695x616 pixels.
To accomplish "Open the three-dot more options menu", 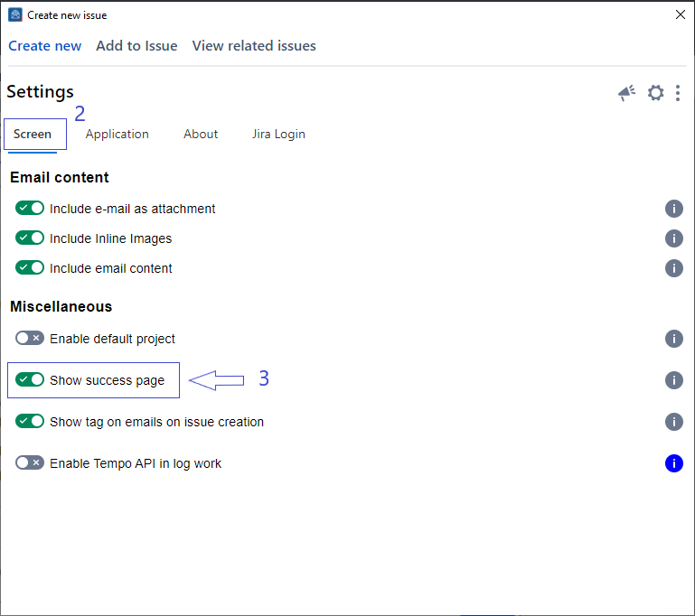I will click(x=678, y=93).
